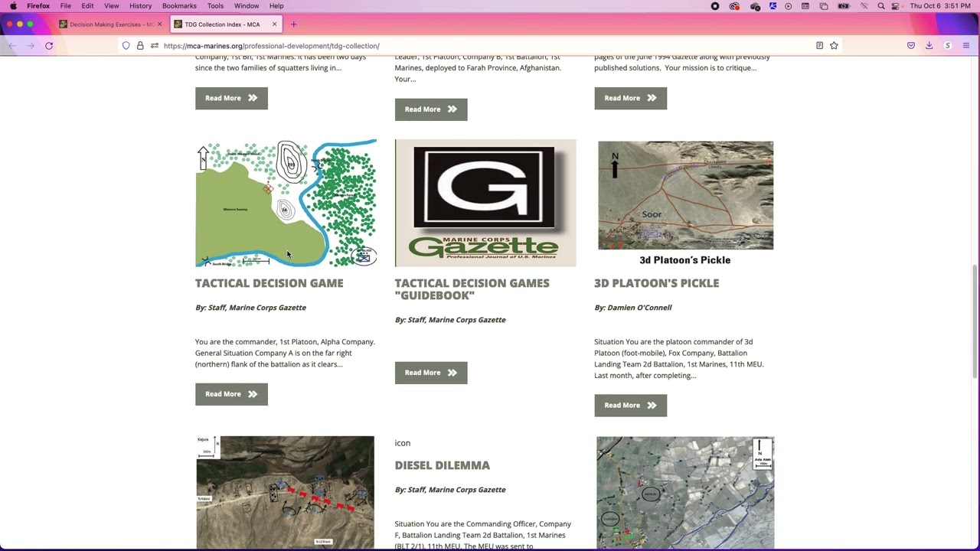Open the cloud sync menu bar icon
This screenshot has height=551, width=980.
pos(755,6)
